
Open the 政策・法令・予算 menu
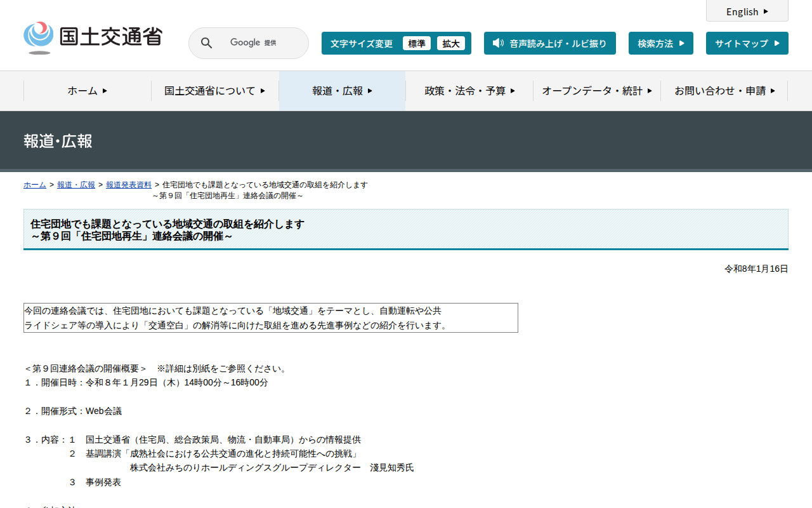coord(469,91)
